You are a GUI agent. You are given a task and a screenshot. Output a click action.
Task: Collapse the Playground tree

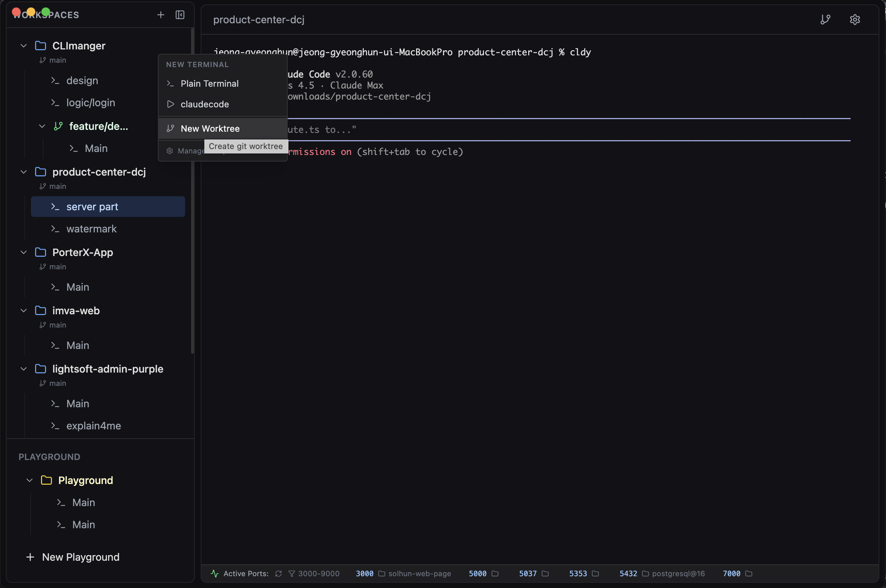(x=29, y=480)
